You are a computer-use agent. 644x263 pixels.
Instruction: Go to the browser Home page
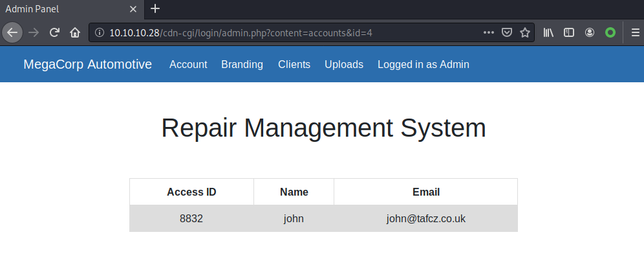pyautogui.click(x=75, y=32)
